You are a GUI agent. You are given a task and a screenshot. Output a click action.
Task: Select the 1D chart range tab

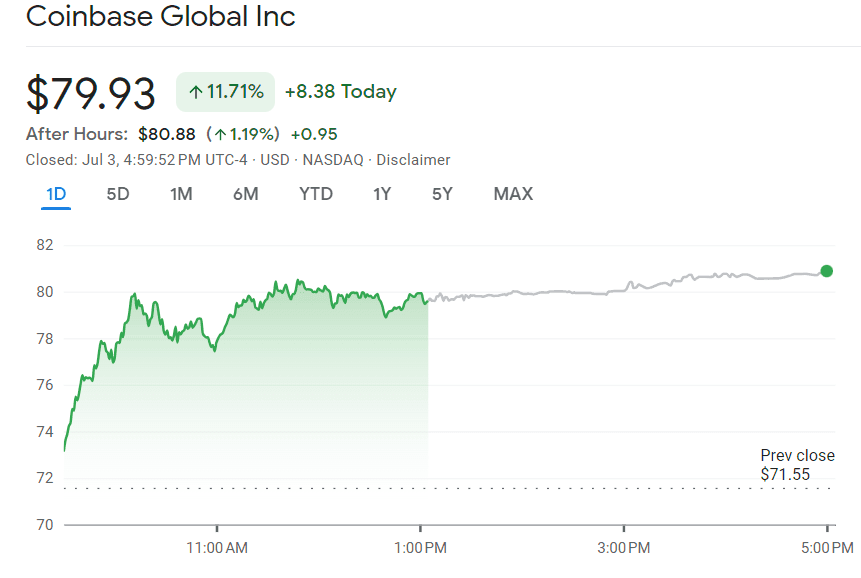(56, 194)
